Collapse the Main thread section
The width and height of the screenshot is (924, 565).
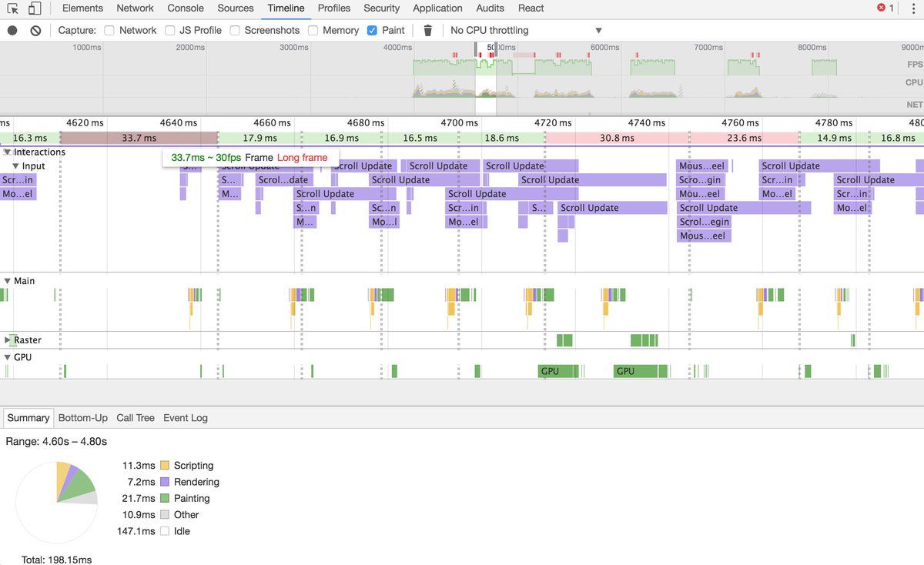click(8, 281)
